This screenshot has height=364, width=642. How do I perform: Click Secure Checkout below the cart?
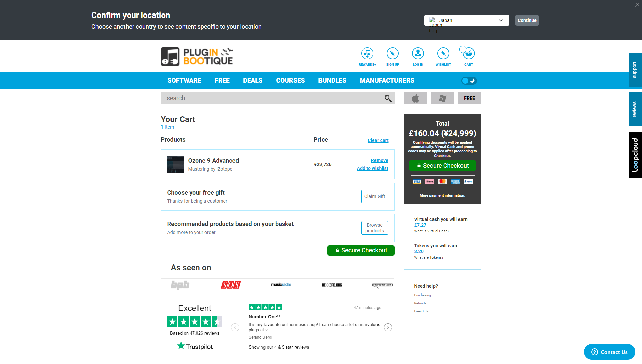pyautogui.click(x=361, y=250)
